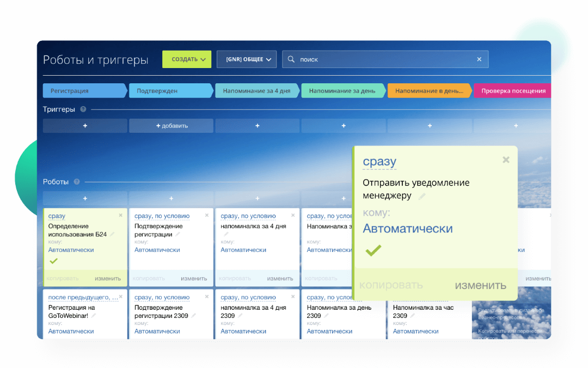Select the 'Проверка посещения' stage
This screenshot has width=588, height=368.
click(512, 91)
